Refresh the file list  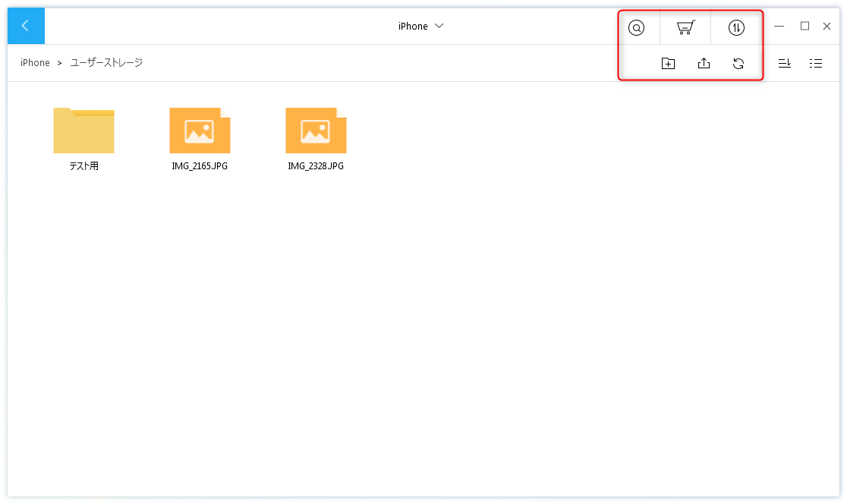coord(738,64)
